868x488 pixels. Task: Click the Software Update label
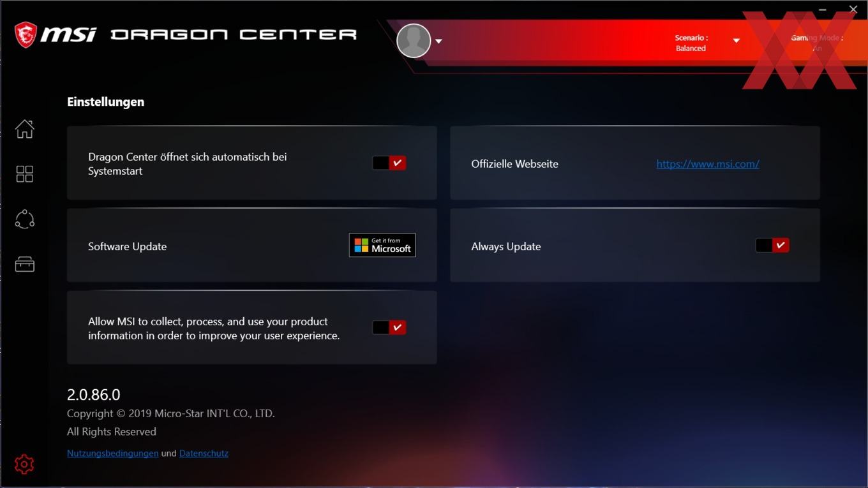(128, 247)
